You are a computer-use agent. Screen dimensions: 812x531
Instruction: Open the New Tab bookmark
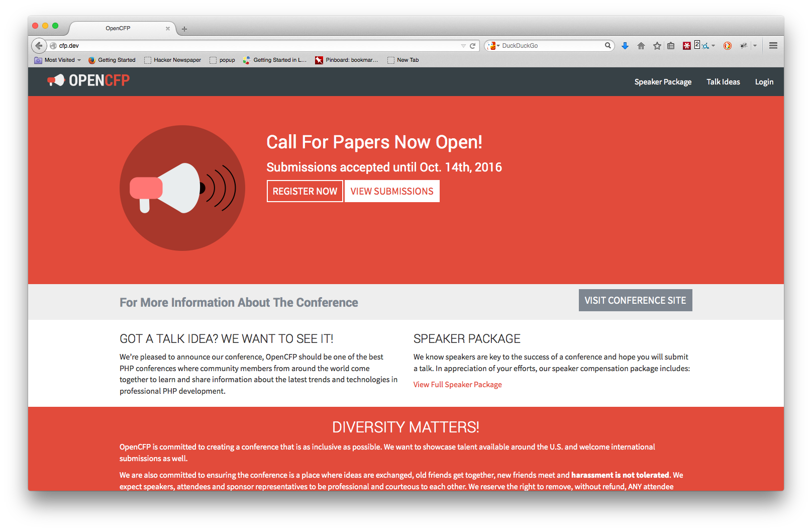403,60
